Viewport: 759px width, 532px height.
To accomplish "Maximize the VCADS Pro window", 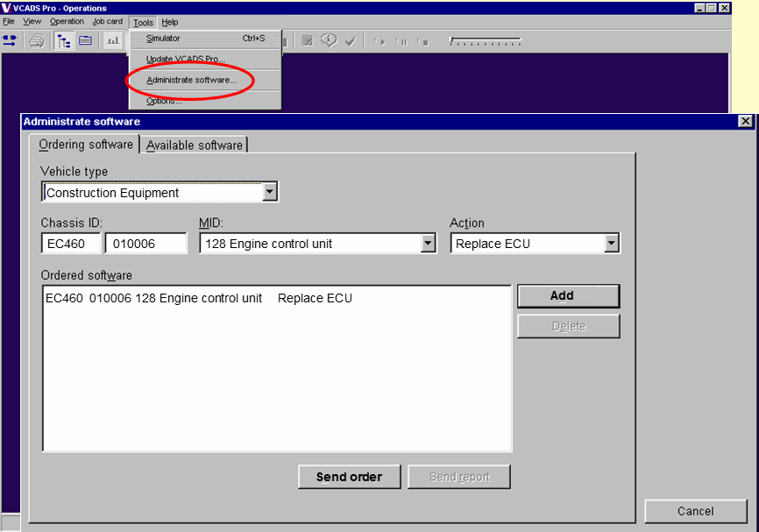I will [x=712, y=8].
